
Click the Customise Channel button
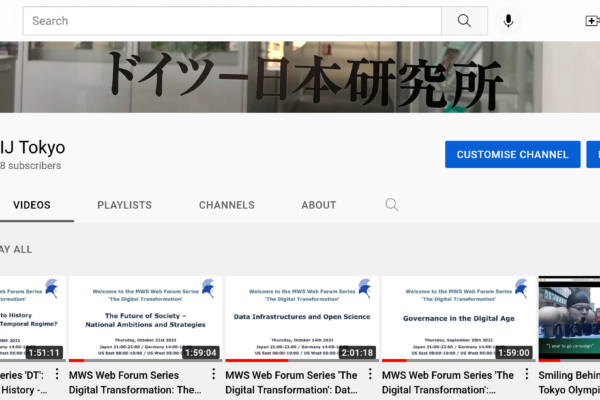(512, 154)
